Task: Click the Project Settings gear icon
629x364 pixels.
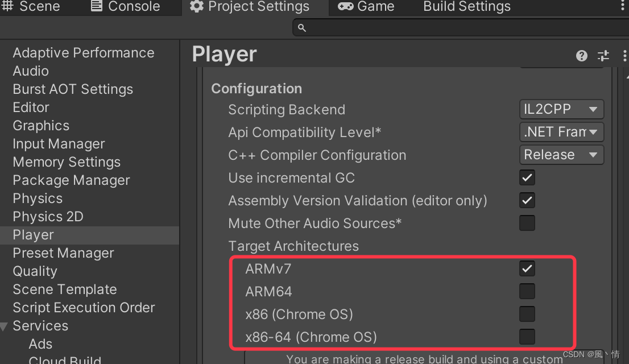Action: click(196, 6)
